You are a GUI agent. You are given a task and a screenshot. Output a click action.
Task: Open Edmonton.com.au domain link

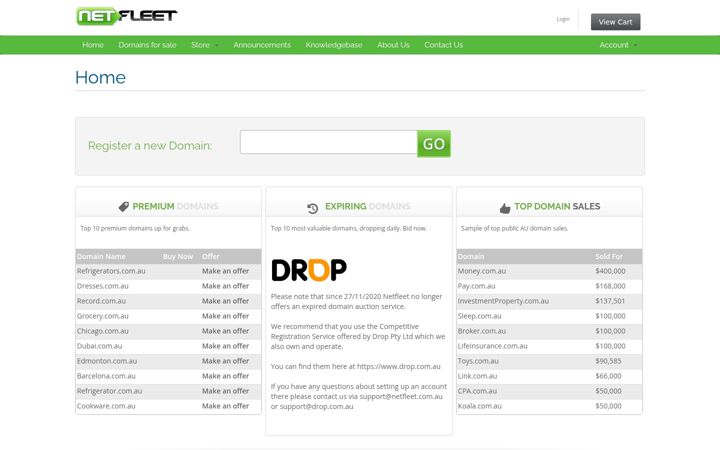pyautogui.click(x=107, y=361)
